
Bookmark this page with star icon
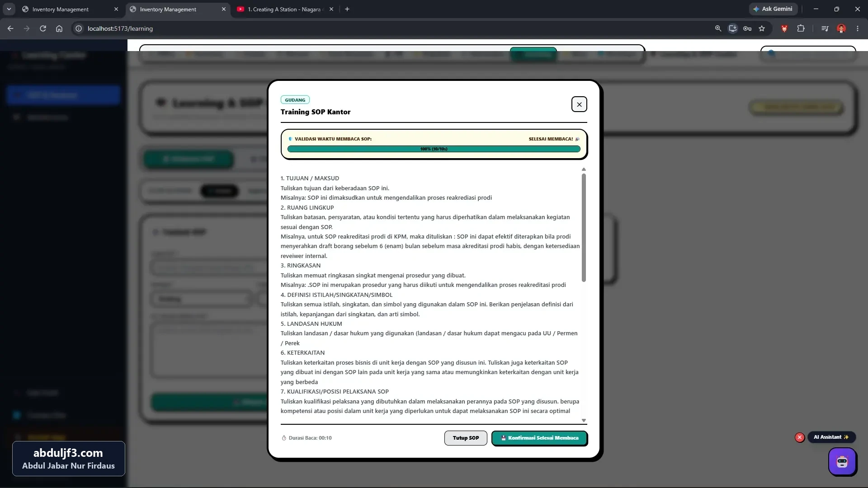tap(762, 28)
